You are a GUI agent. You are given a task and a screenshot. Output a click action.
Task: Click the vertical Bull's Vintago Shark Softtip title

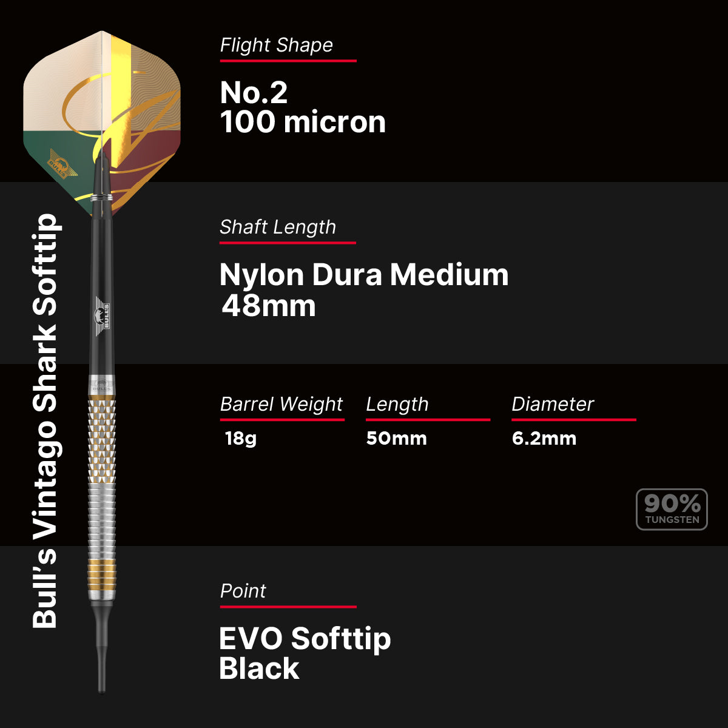(x=46, y=420)
